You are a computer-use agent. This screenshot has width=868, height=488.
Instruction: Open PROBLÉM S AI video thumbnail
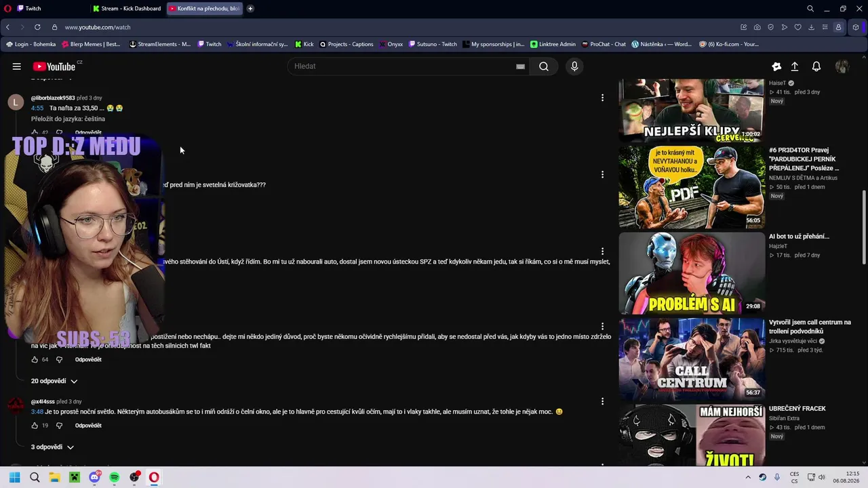pyautogui.click(x=691, y=273)
